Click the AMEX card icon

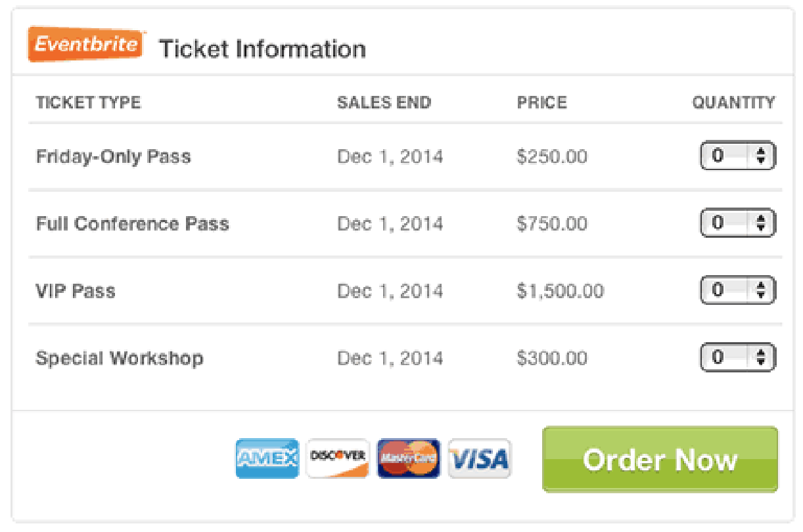click(267, 458)
